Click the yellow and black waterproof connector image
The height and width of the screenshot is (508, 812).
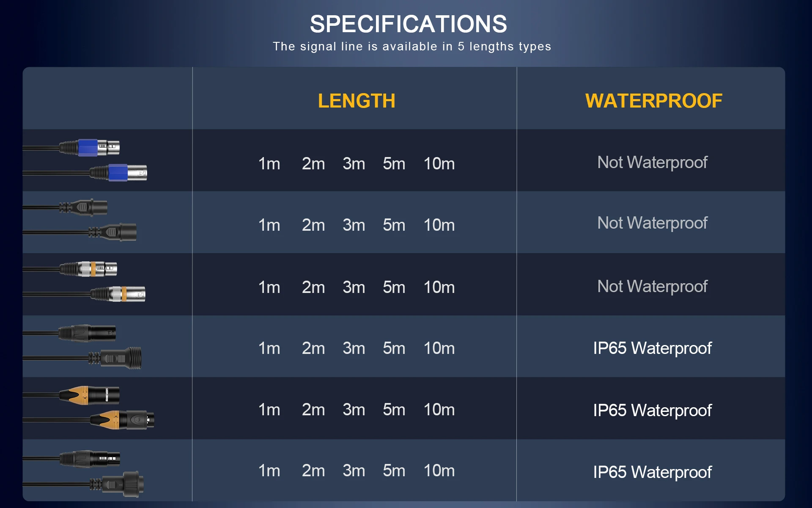(88, 408)
